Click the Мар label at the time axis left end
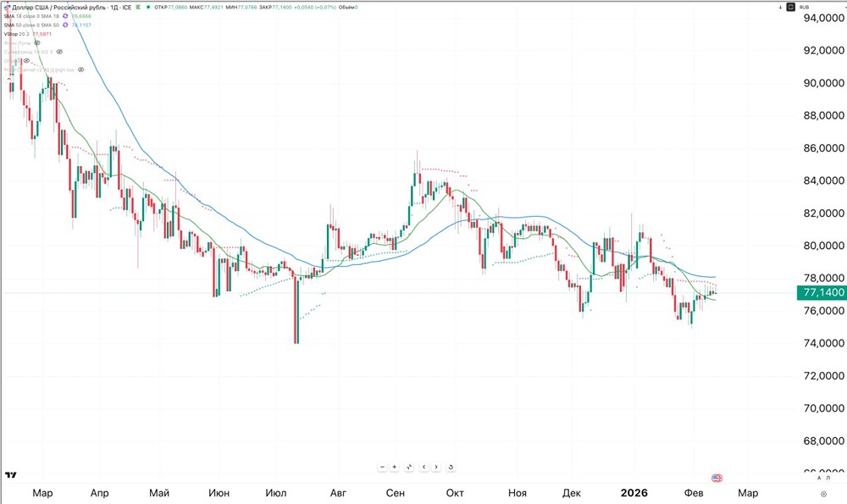The image size is (847, 504). (42, 493)
